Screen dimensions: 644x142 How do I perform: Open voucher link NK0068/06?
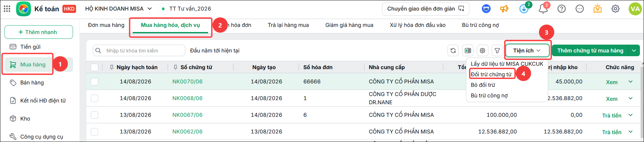point(187,98)
